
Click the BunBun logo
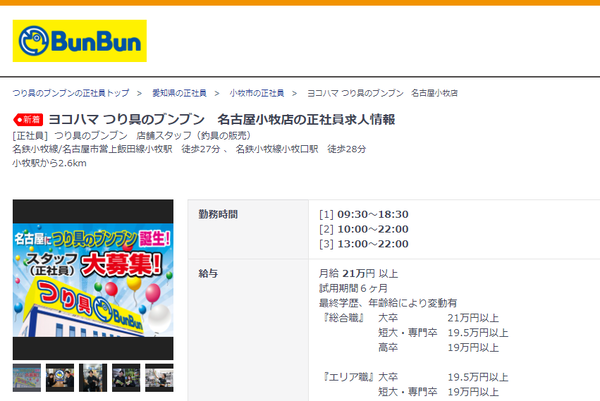80,41
